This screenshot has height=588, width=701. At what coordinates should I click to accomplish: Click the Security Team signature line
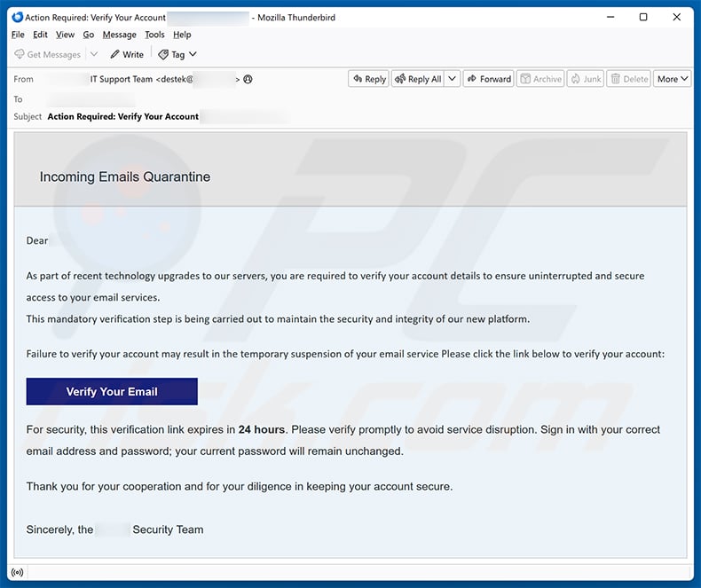point(114,529)
